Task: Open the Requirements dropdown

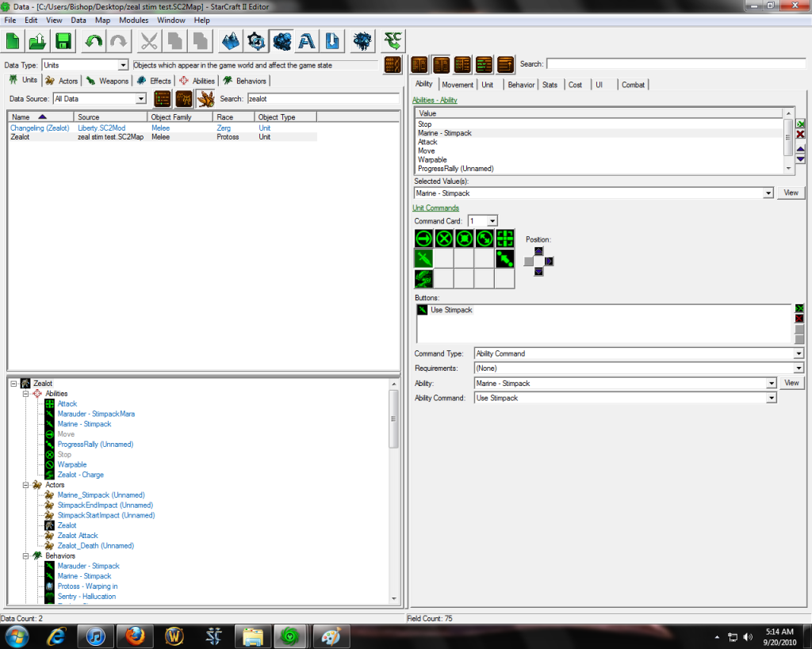Action: 799,368
